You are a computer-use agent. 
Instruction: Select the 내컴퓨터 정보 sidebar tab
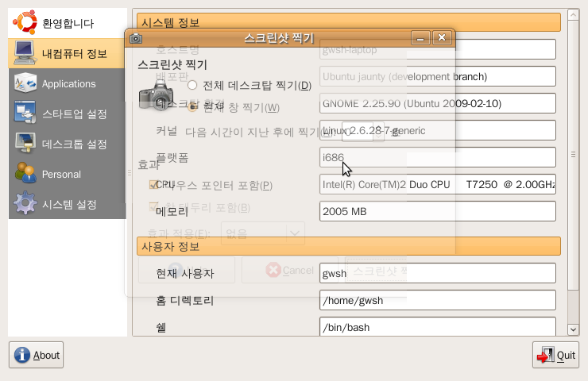pos(67,53)
